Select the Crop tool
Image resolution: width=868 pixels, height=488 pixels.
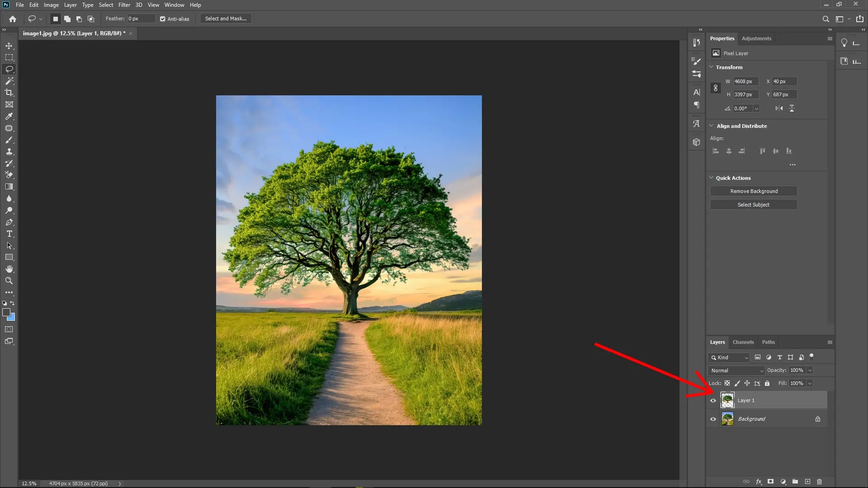click(9, 93)
